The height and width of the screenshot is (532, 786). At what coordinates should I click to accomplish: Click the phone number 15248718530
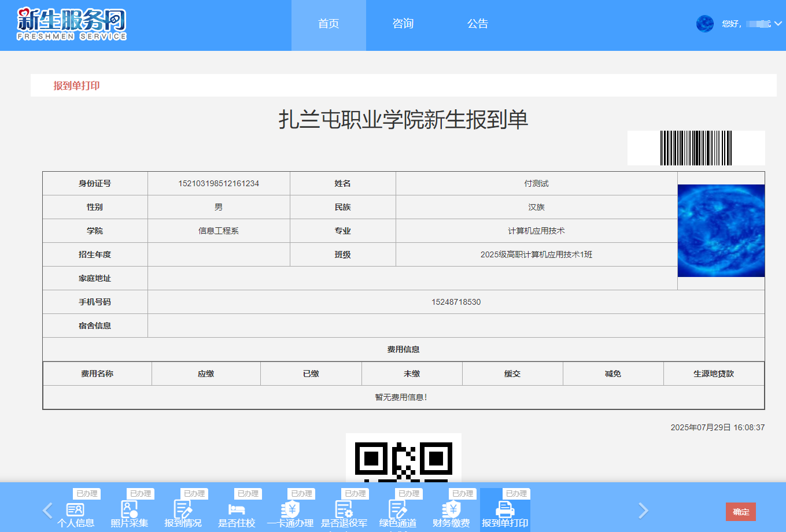coord(456,302)
